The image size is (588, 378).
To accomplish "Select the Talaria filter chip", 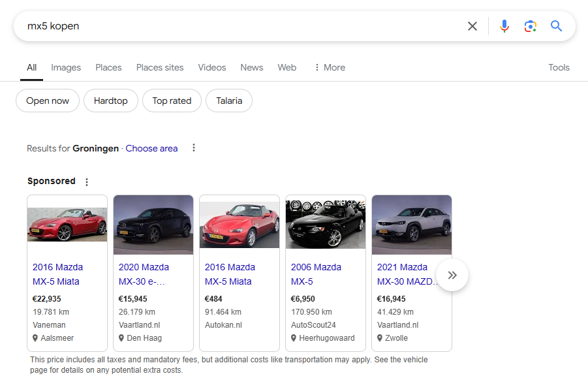I will (229, 101).
